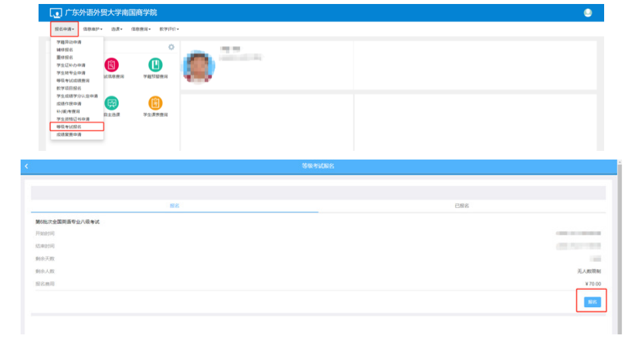Click the back arrow on 等级考试报名 page

(x=27, y=166)
